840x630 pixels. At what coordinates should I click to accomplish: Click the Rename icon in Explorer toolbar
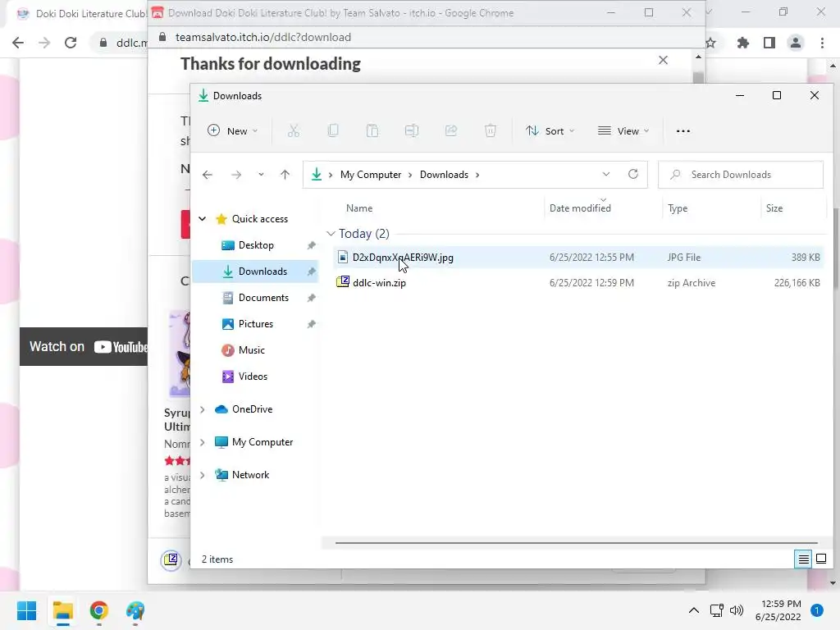[412, 130]
